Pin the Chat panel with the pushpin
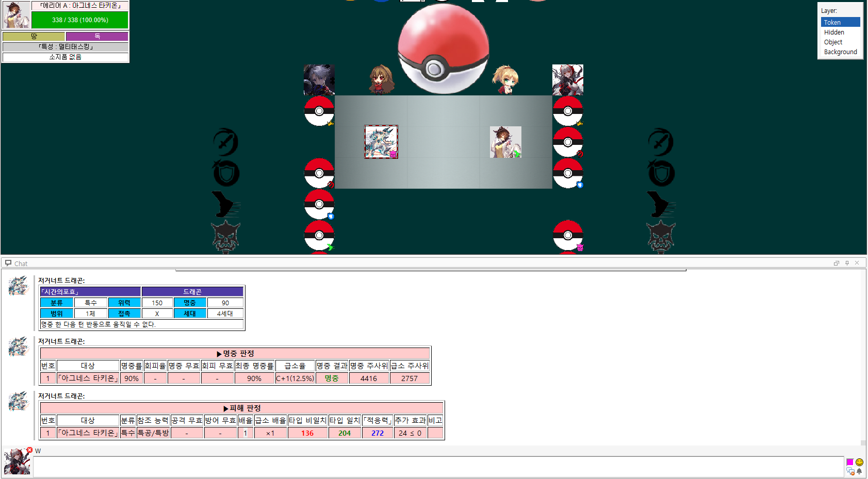868x479 pixels. pyautogui.click(x=847, y=263)
